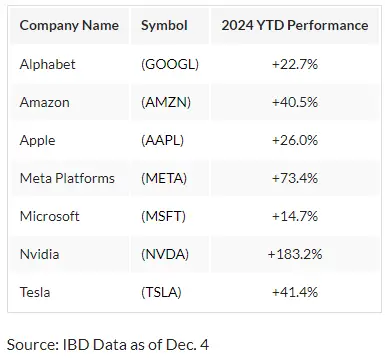This screenshot has height=360, width=385.
Task: Click the Company Name column header
Action: (69, 26)
